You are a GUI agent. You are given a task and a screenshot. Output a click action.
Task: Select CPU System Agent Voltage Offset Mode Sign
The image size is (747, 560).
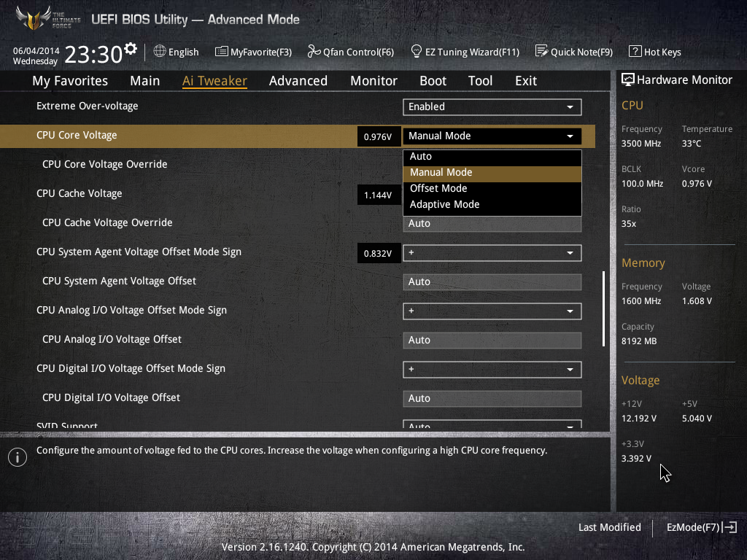139,252
